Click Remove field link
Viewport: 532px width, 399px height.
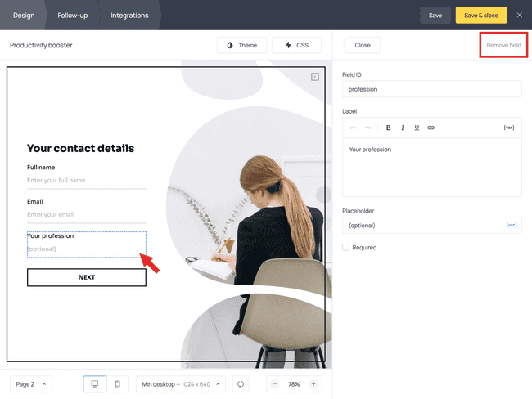503,45
